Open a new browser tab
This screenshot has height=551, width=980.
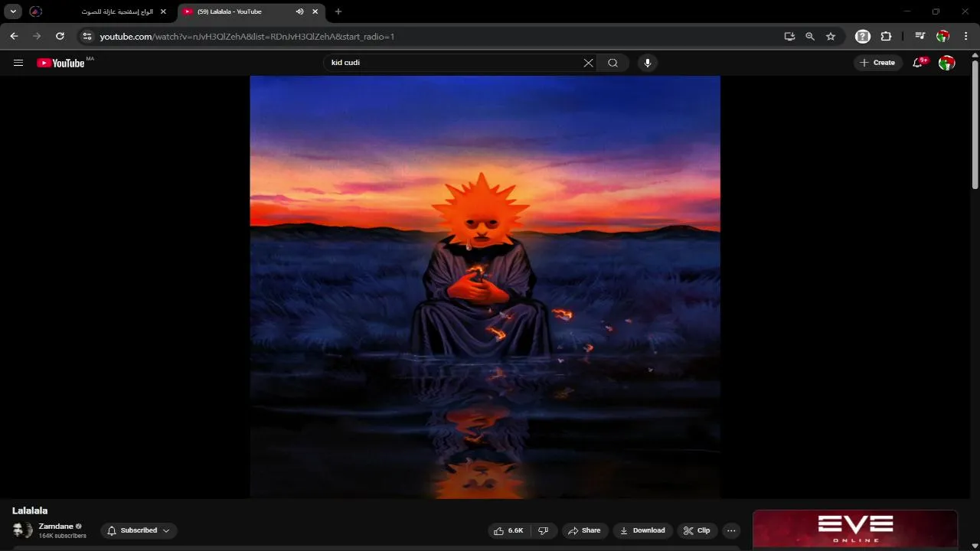point(338,11)
